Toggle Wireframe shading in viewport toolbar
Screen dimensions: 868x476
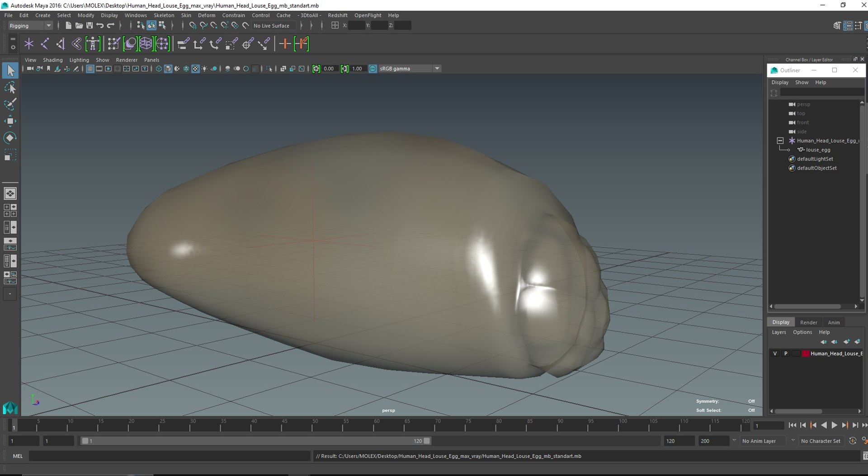pyautogui.click(x=159, y=69)
